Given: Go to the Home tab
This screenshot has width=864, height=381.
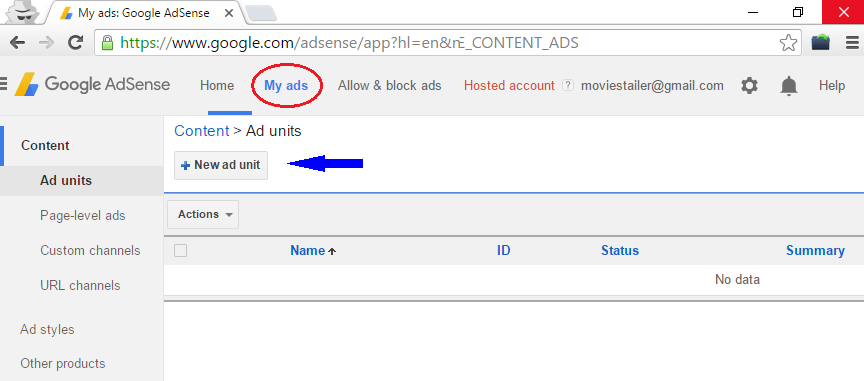Looking at the screenshot, I should click(217, 85).
